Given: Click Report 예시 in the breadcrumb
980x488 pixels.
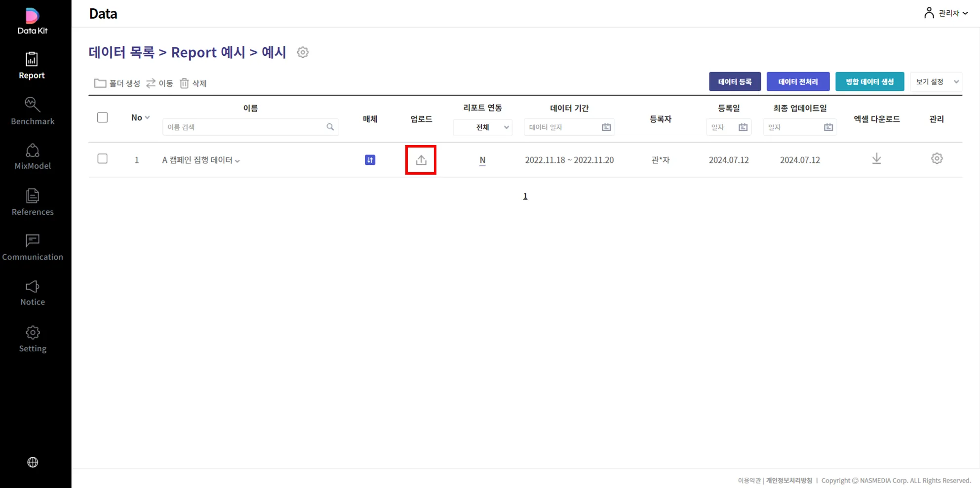Looking at the screenshot, I should [208, 52].
